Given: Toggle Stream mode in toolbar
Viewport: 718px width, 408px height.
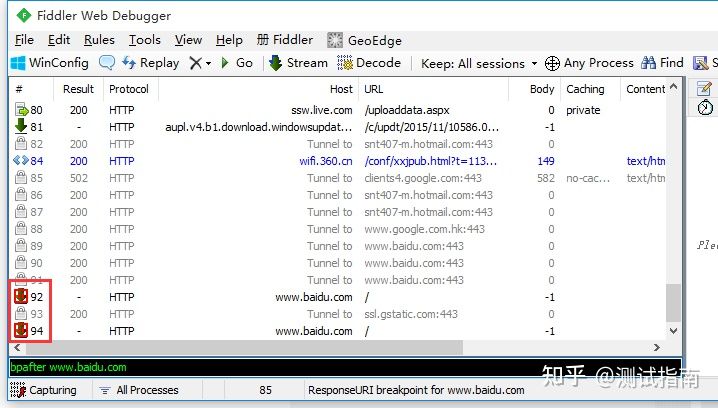Looking at the screenshot, I should click(298, 63).
